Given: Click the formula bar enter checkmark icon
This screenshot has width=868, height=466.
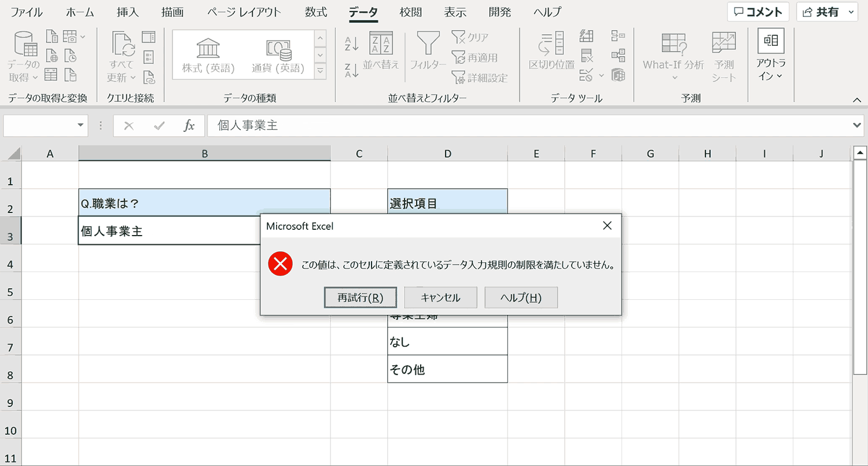Looking at the screenshot, I should 159,126.
